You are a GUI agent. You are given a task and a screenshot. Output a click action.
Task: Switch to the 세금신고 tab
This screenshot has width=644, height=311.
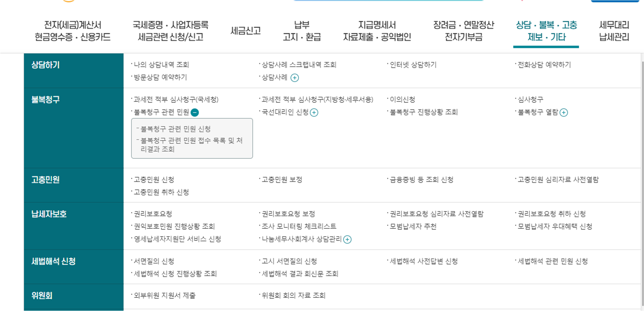point(246,31)
